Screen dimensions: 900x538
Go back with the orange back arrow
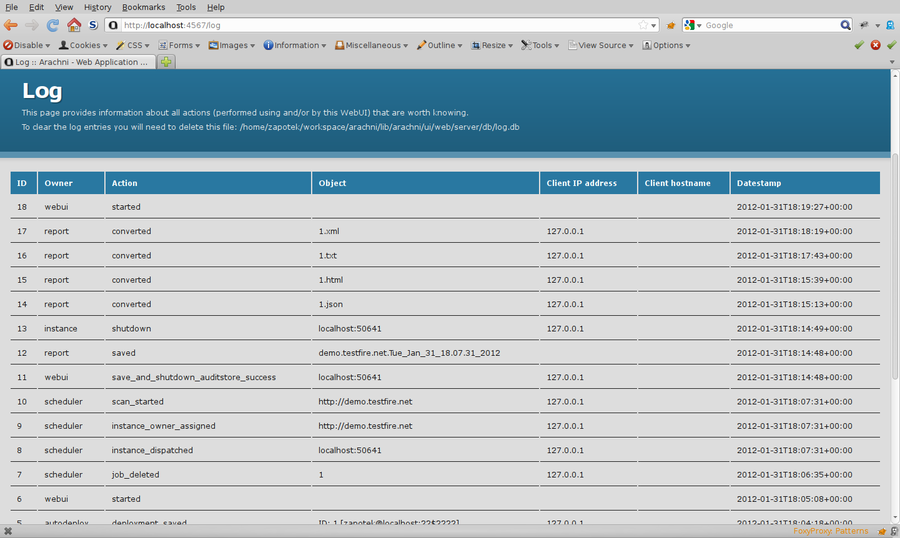[11, 25]
